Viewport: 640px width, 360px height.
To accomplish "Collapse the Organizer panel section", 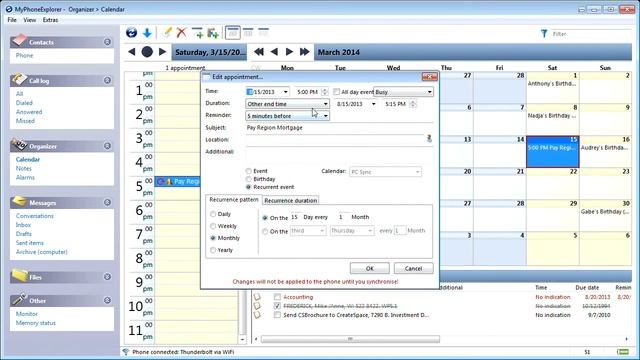I will click(107, 146).
